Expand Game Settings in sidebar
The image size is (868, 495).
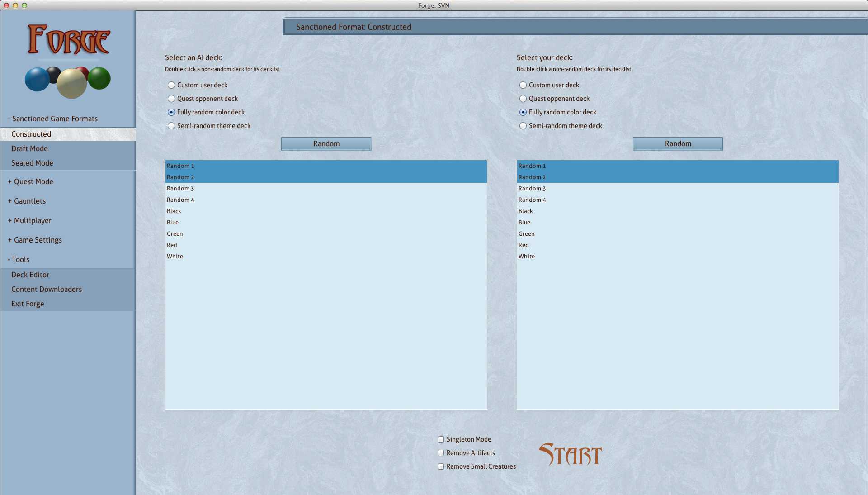coord(35,240)
